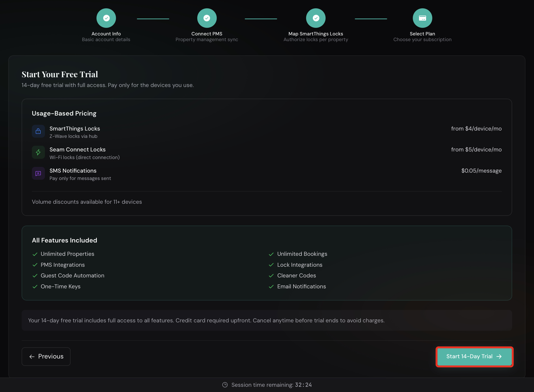The height and width of the screenshot is (392, 534).
Task: Click the Seam Connect Locks lightning icon
Action: pyautogui.click(x=38, y=152)
